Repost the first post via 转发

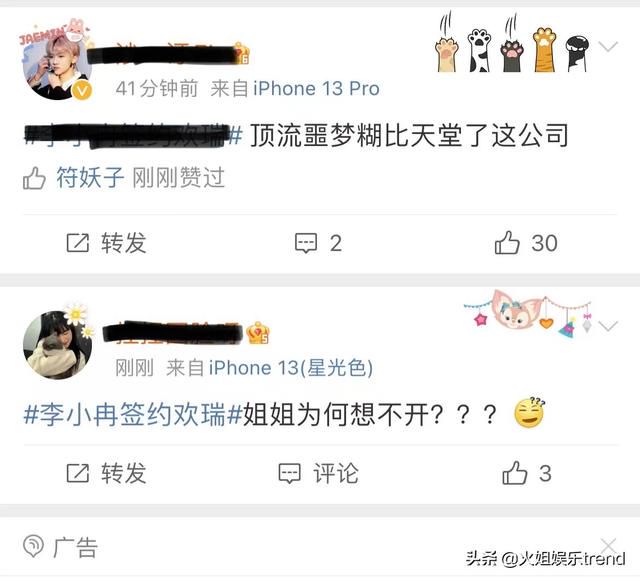tap(106, 243)
